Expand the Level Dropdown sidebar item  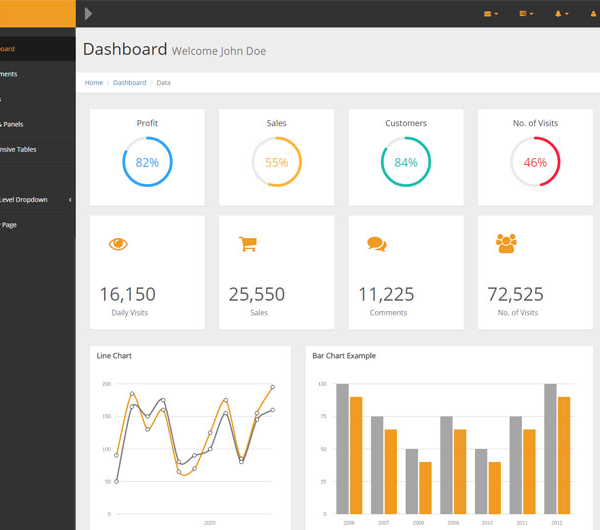[x=38, y=199]
